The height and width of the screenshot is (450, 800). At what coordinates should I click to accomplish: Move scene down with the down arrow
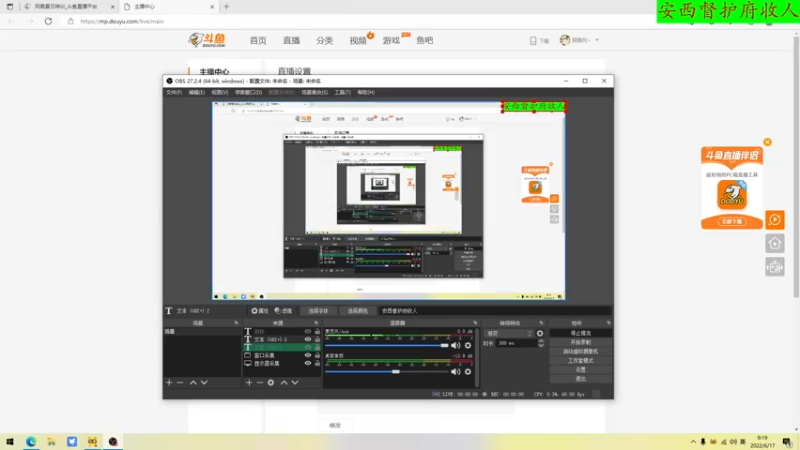[x=204, y=382]
